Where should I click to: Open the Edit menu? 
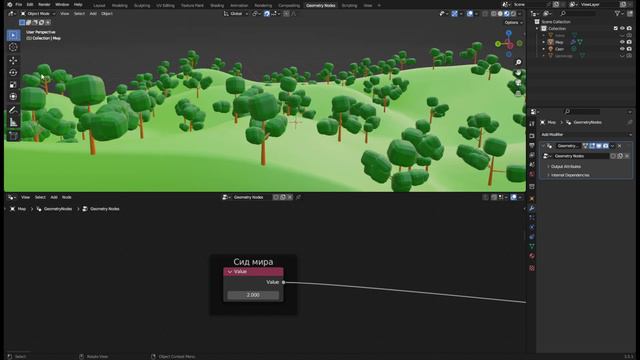point(30,4)
